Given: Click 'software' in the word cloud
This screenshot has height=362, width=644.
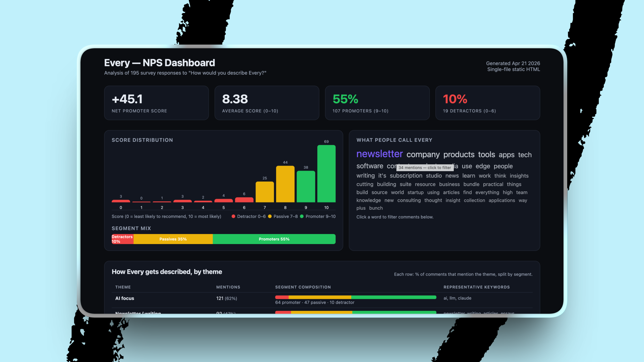Looking at the screenshot, I should coord(370,166).
